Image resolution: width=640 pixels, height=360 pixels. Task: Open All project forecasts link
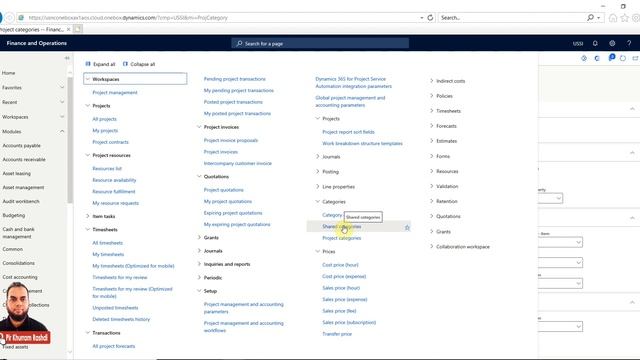tap(113, 346)
